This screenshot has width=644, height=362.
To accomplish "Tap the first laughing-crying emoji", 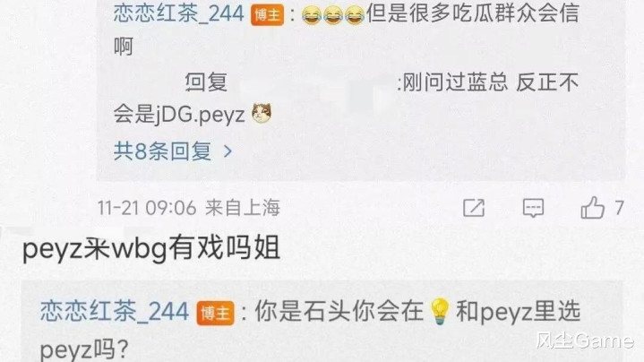I will [x=311, y=15].
